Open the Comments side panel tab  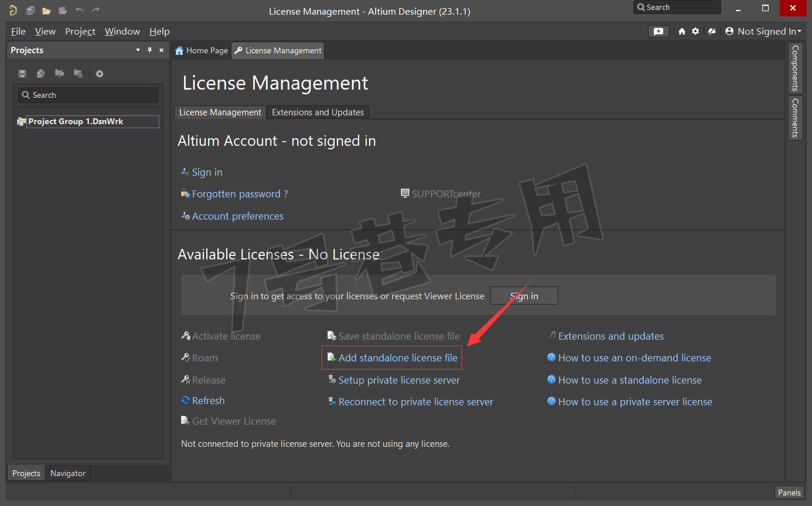(x=795, y=118)
